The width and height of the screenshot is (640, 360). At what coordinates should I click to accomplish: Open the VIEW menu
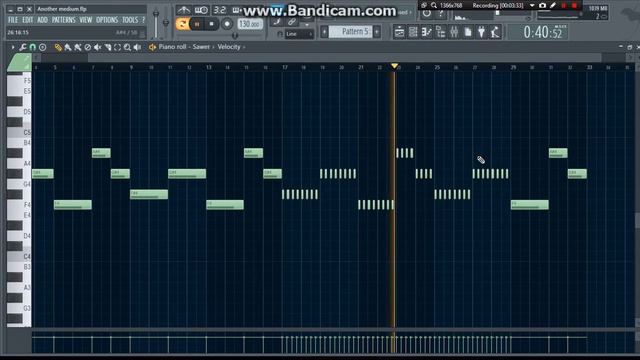coord(86,20)
